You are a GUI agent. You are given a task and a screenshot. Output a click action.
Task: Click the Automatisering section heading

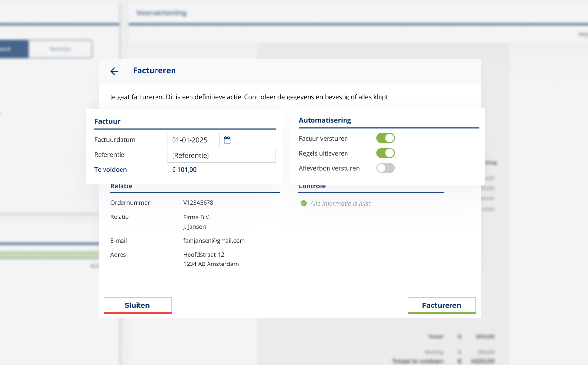click(325, 120)
